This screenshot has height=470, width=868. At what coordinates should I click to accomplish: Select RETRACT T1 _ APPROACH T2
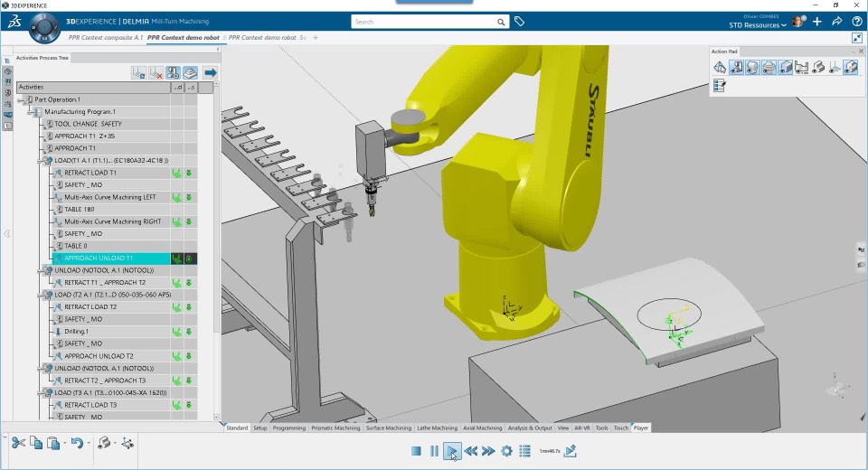105,283
